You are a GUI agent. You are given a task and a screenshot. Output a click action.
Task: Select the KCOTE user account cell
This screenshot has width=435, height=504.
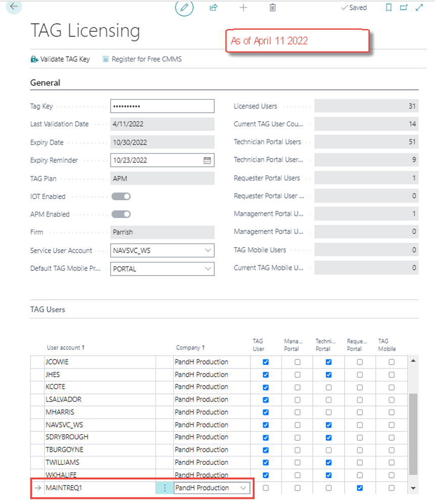click(x=100, y=387)
